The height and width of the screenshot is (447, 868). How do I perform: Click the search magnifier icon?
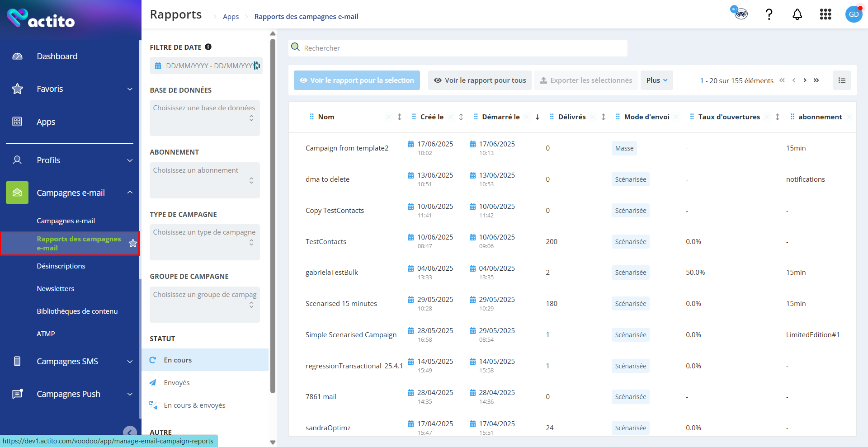coord(295,47)
